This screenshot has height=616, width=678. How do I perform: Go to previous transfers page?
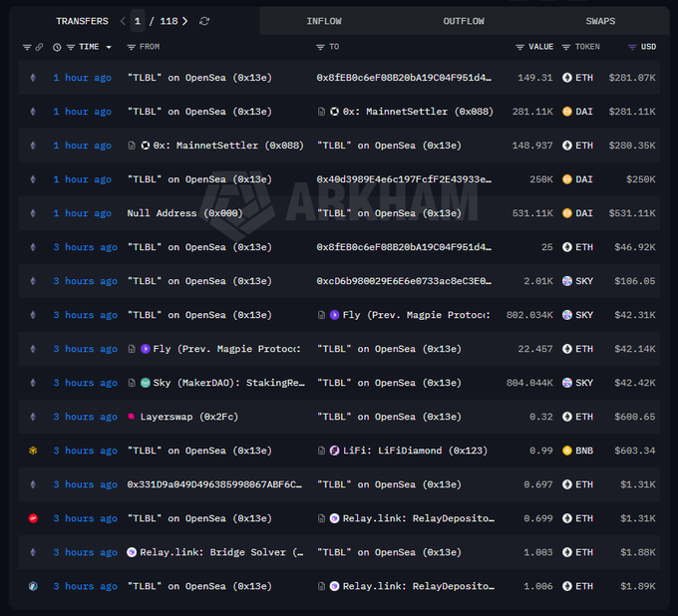pyautogui.click(x=123, y=21)
